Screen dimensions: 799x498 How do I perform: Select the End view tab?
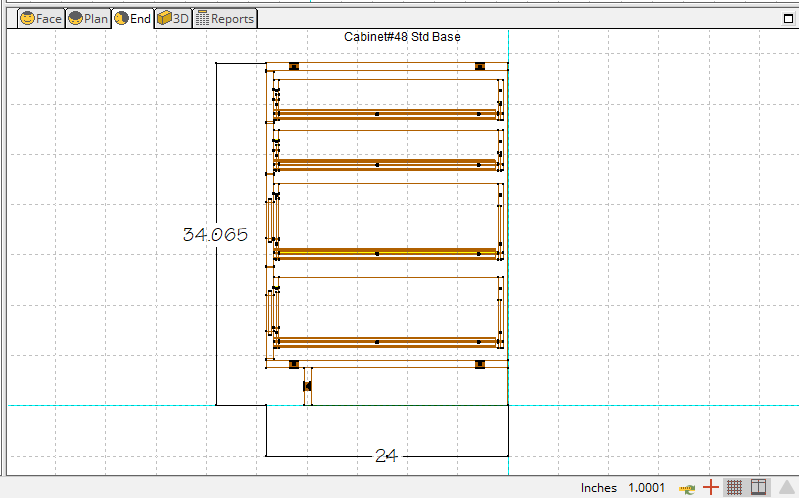tap(132, 19)
